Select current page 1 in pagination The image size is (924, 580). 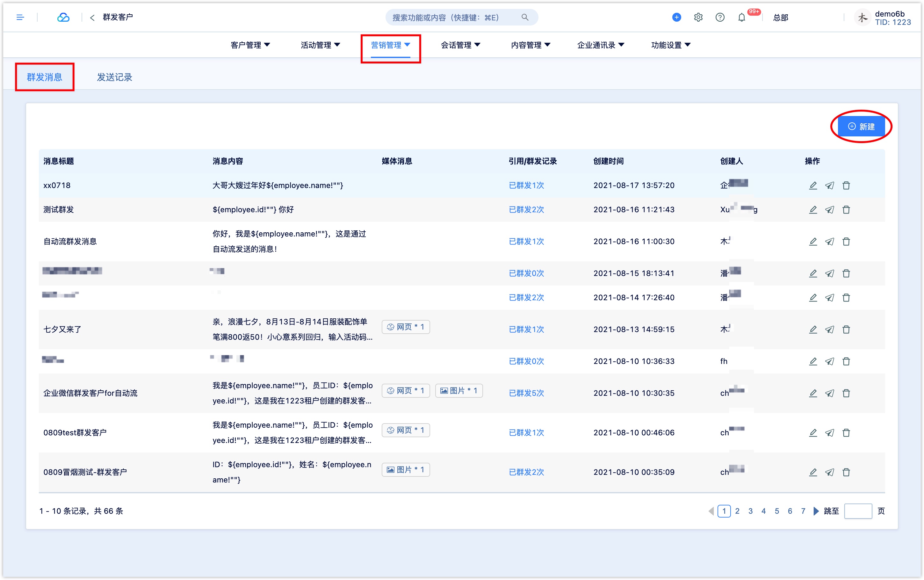coord(724,511)
